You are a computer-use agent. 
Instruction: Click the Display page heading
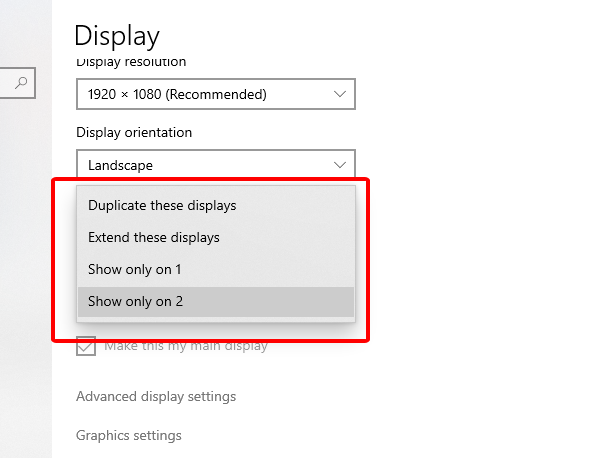(x=117, y=36)
